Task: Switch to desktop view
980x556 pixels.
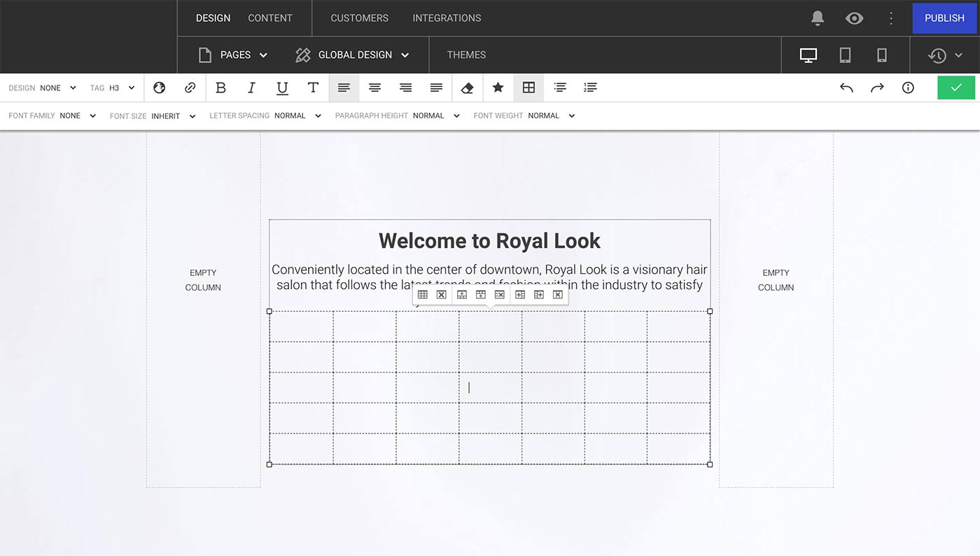Action: [808, 55]
